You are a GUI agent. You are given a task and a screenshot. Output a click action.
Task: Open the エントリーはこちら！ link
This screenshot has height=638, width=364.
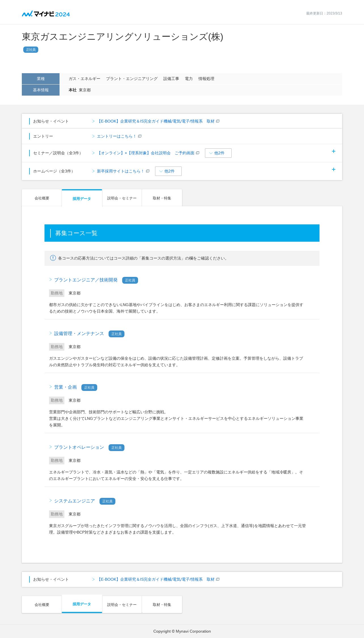coord(117,136)
